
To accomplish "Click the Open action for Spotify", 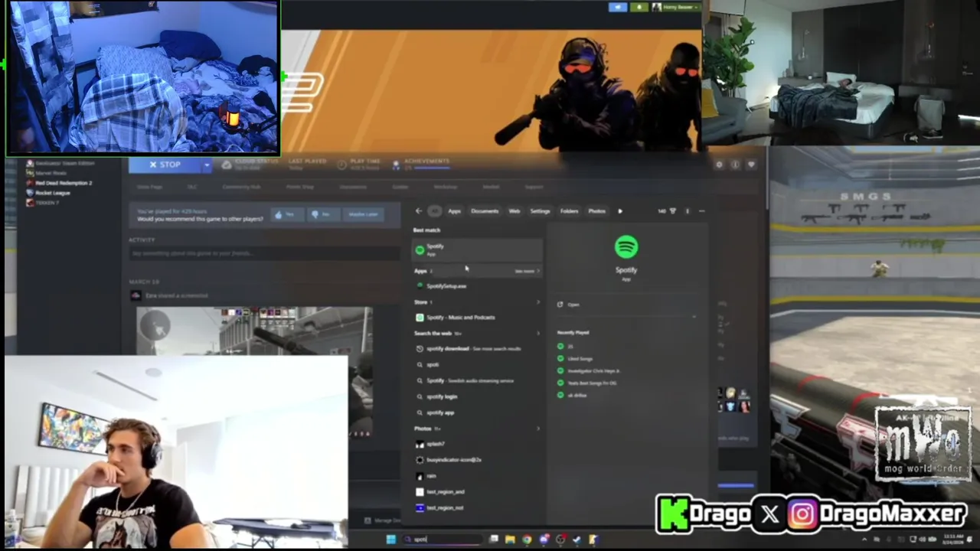I will [569, 305].
